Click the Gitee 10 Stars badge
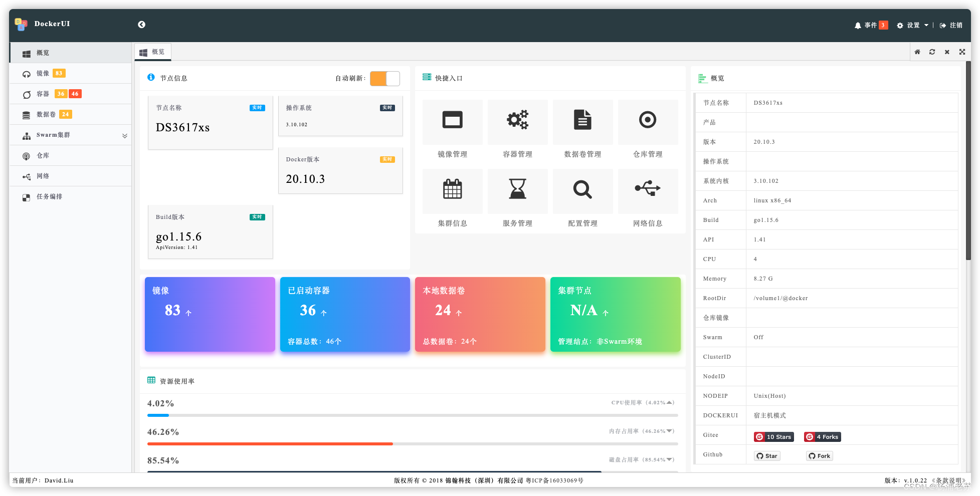The height and width of the screenshot is (496, 980). coord(773,437)
